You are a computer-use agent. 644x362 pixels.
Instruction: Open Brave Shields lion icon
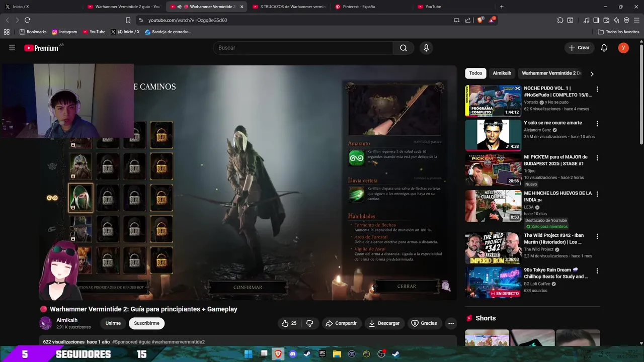click(x=480, y=20)
